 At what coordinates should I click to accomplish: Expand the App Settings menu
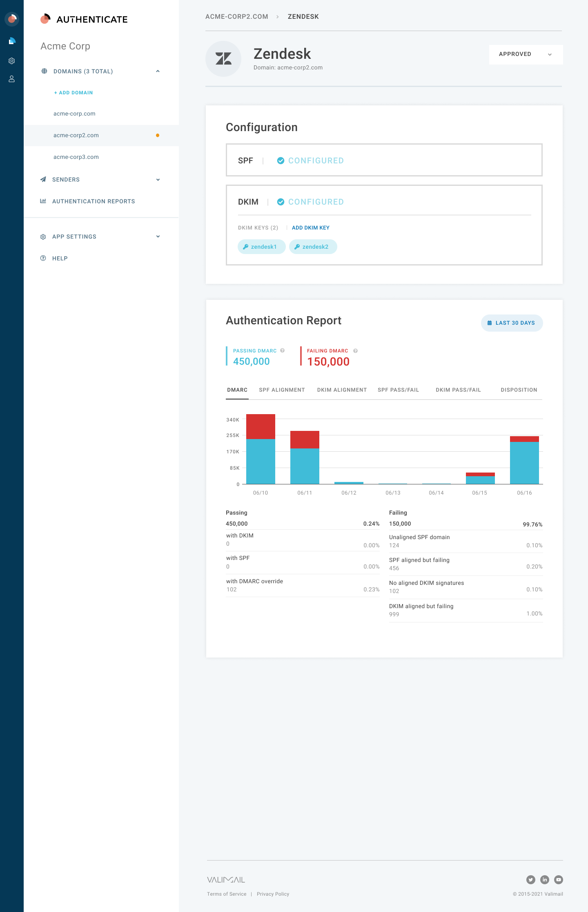[158, 236]
